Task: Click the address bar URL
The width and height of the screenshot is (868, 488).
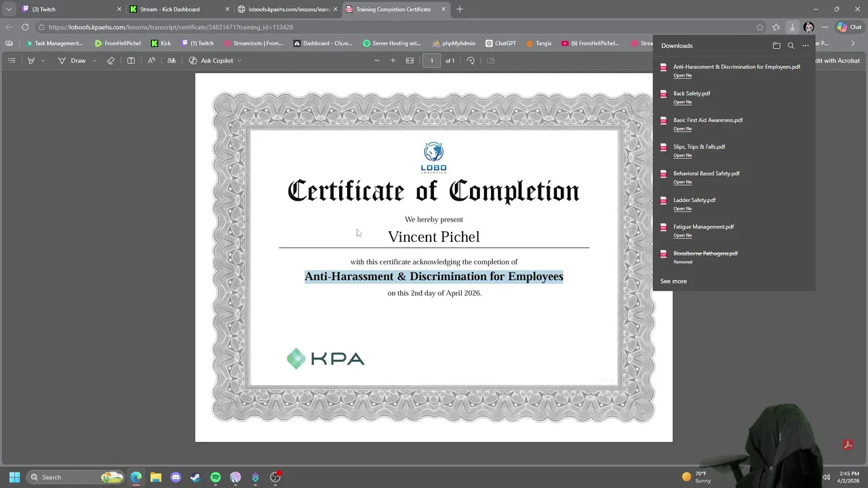Action: [x=170, y=27]
